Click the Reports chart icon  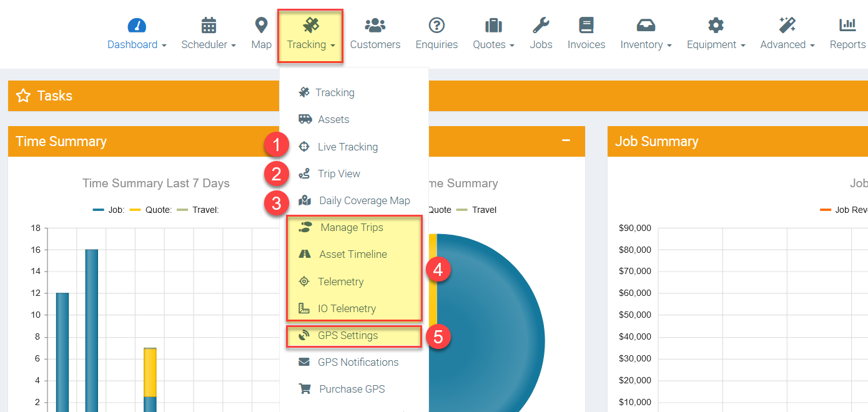tap(847, 26)
